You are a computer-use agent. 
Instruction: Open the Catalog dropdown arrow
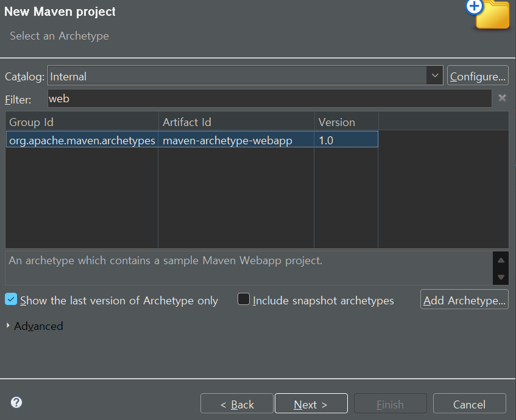[435, 75]
